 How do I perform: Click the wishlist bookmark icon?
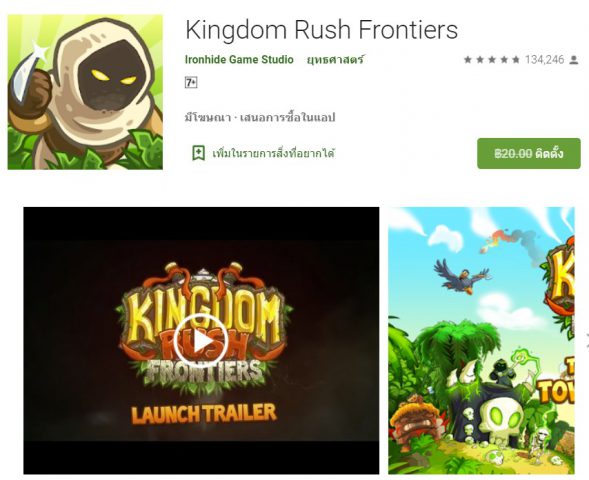(x=198, y=153)
